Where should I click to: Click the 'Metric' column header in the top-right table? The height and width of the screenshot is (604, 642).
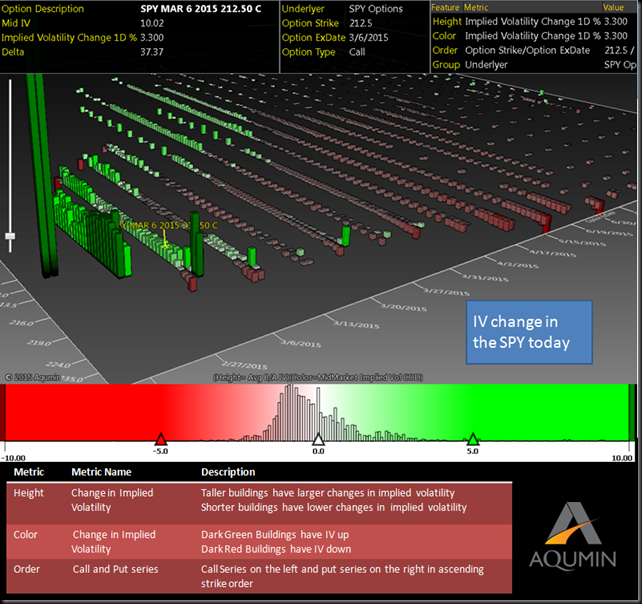(476, 7)
